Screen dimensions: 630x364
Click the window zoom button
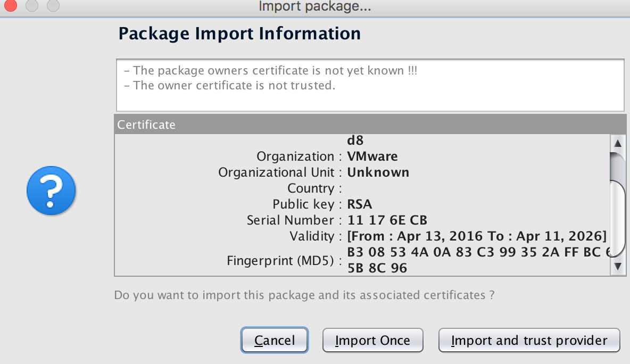53,6
